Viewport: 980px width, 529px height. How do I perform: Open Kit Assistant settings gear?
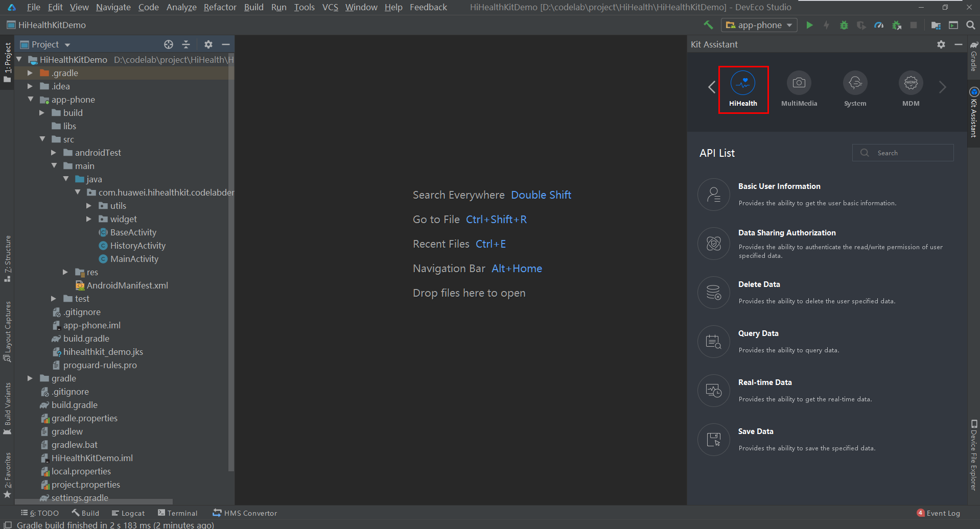click(x=941, y=44)
